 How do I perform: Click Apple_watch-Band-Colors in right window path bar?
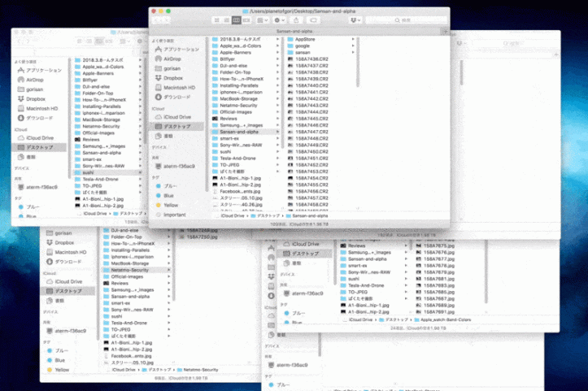tap(442, 319)
